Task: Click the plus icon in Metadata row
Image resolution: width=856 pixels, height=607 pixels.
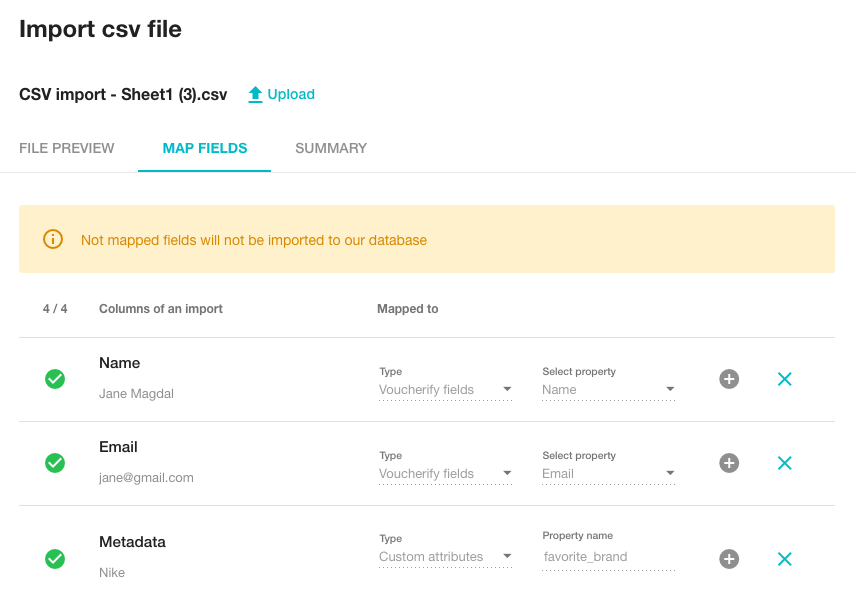Action: [x=729, y=559]
